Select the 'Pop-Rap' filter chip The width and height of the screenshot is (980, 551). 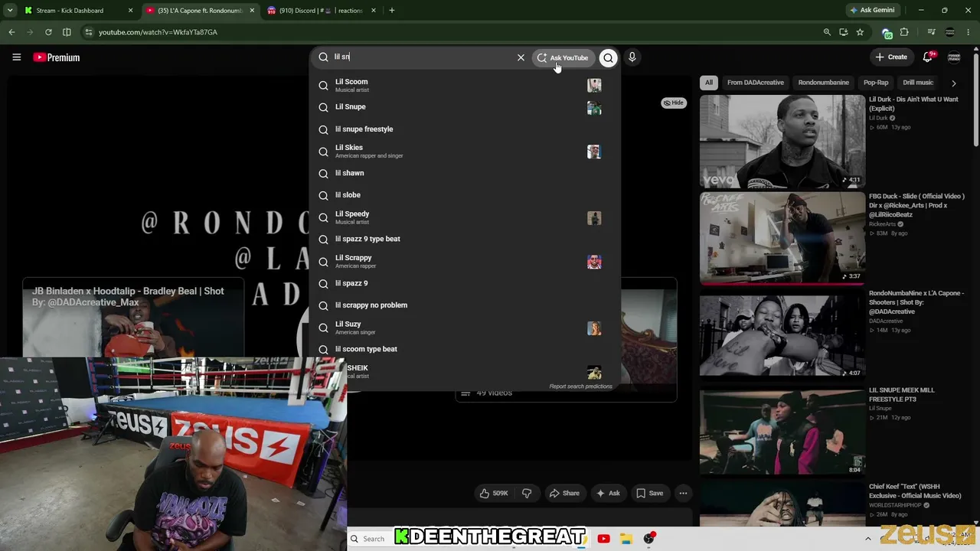(876, 83)
